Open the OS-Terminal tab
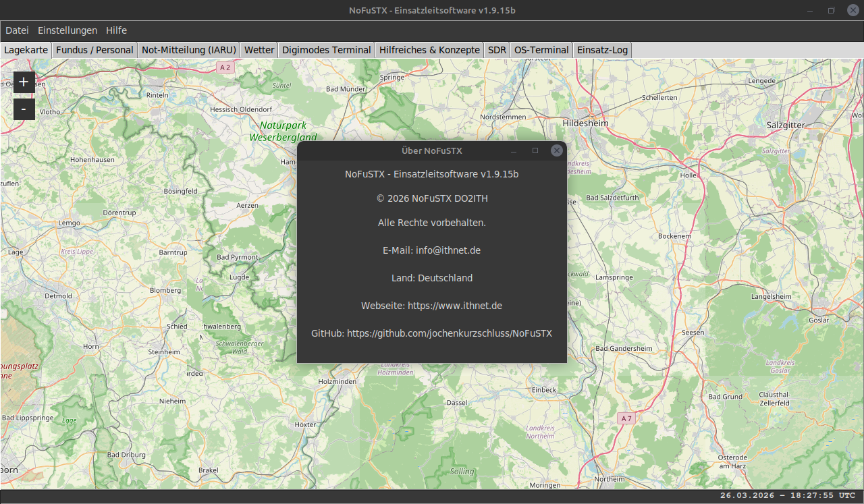The width and height of the screenshot is (864, 504). (x=541, y=50)
